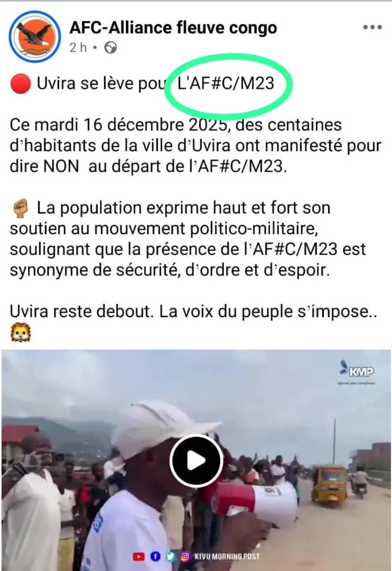392x571 pixels.
Task: Click the '2 h' post timestamp
Action: click(78, 48)
